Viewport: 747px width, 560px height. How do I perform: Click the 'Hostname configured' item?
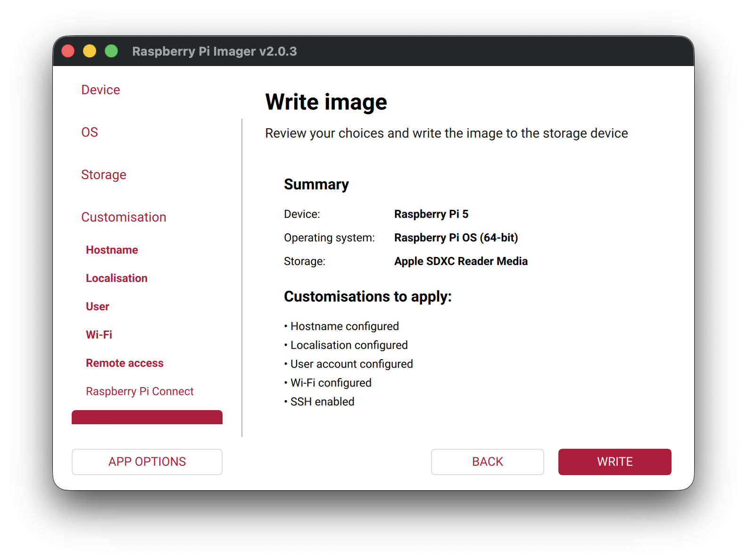[x=341, y=326]
